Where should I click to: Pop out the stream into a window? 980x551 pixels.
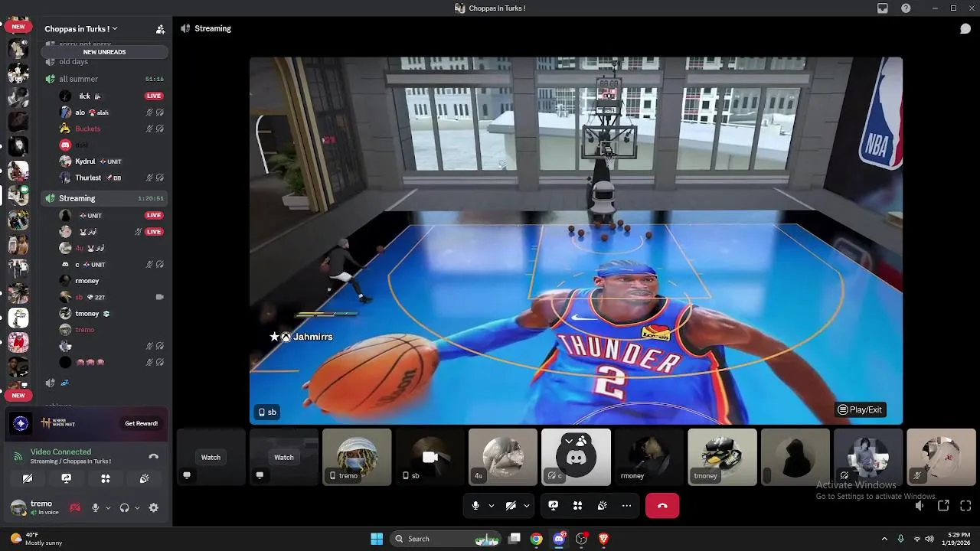click(x=943, y=505)
